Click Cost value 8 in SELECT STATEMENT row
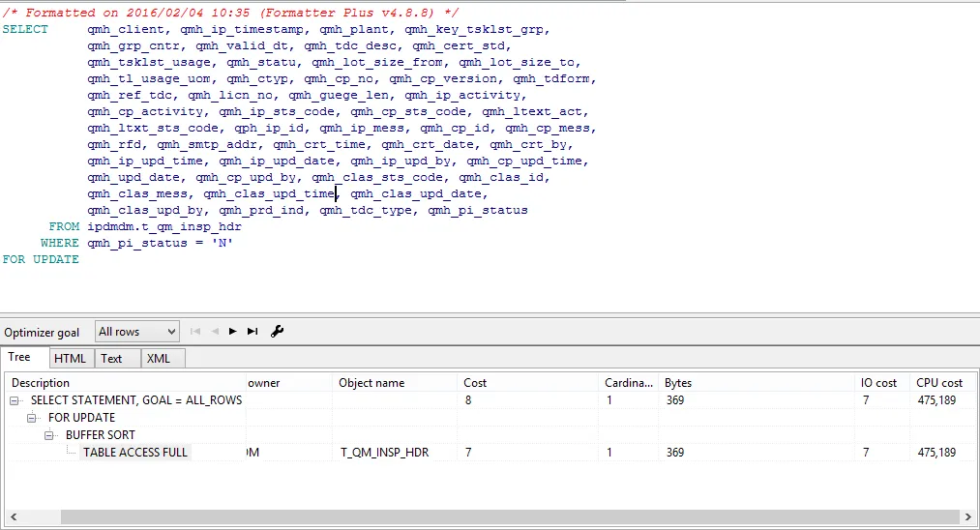Viewport: 980px width, 530px height. pos(468,400)
